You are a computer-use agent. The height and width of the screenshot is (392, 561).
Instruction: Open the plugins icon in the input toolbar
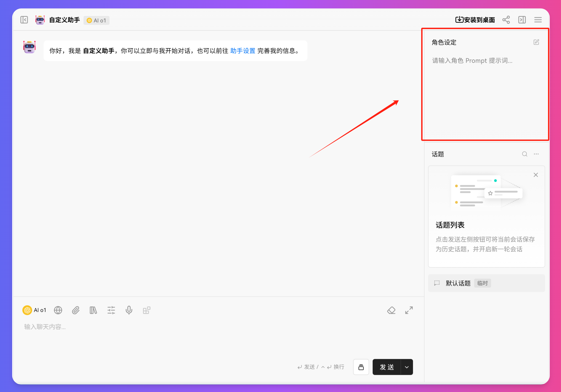tap(147, 310)
